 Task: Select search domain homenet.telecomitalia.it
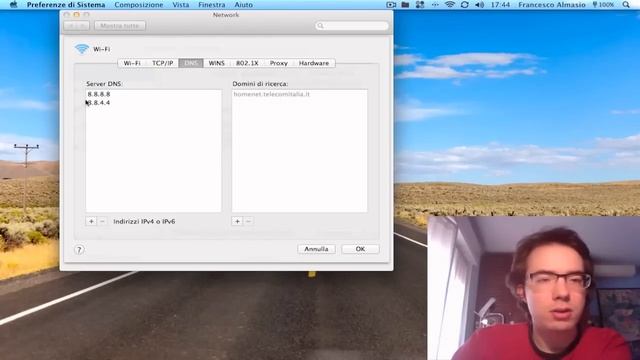(x=271, y=94)
